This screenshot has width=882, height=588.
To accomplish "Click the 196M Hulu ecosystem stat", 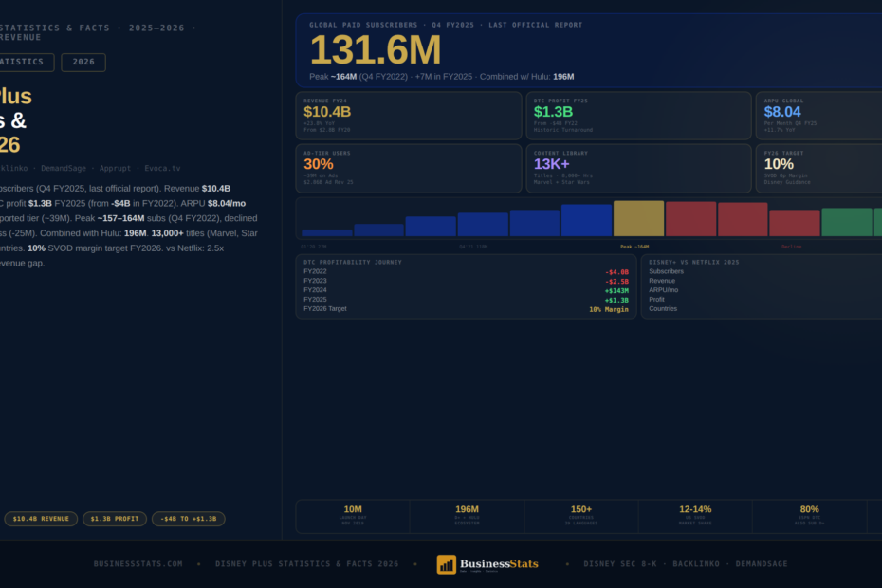I will pos(467,515).
